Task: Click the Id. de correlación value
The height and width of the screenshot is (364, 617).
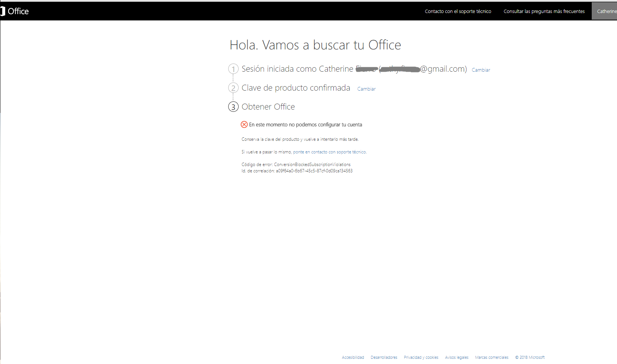Action: pyautogui.click(x=314, y=171)
